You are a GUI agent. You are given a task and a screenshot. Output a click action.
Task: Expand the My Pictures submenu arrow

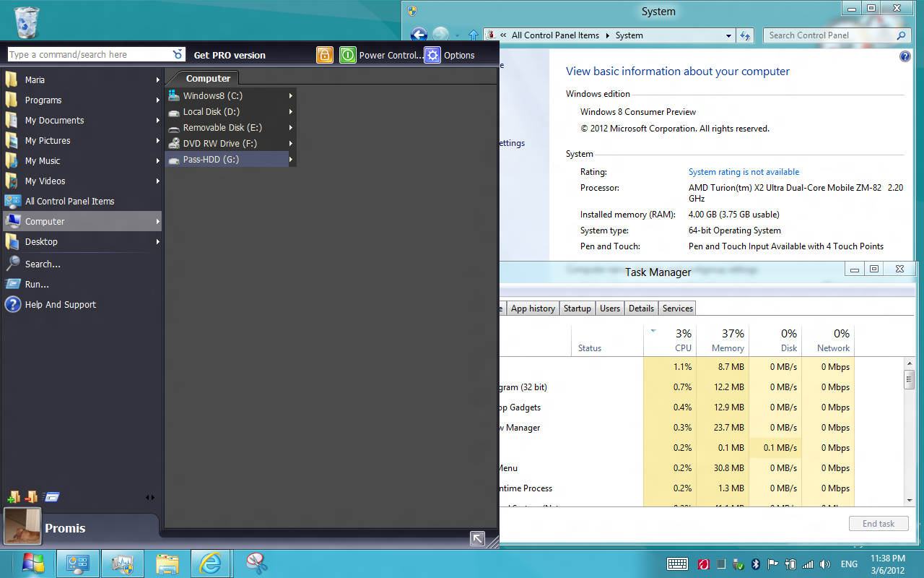click(157, 140)
